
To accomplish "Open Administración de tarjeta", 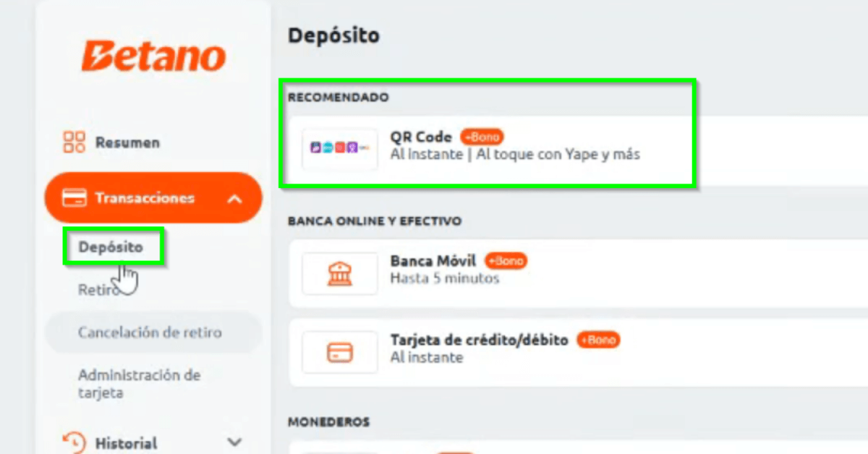I will pyautogui.click(x=140, y=384).
